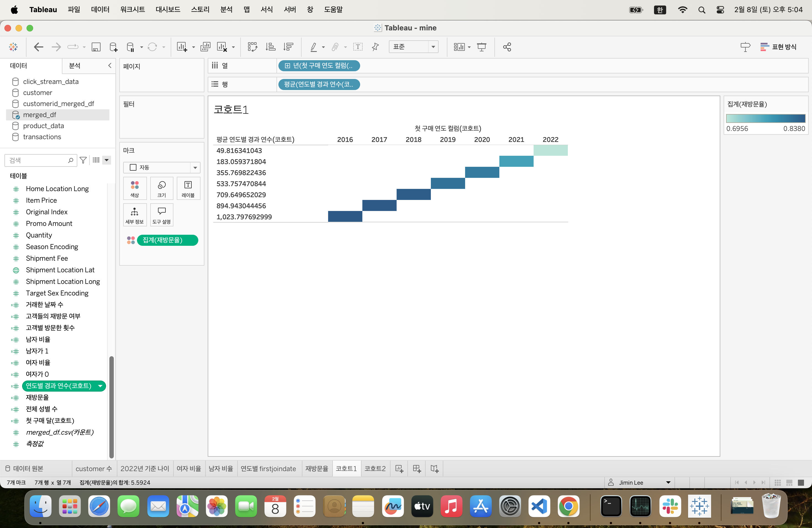Expand the auto-update pause dropdown arrow
Screen dimensions: 812x528
[142, 47]
